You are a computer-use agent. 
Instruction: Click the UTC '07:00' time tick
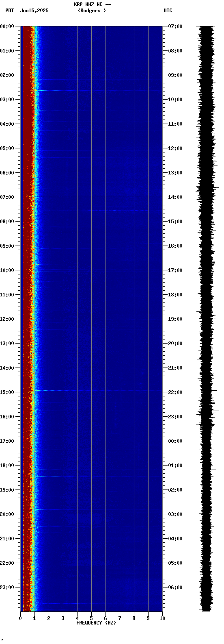coord(175,26)
